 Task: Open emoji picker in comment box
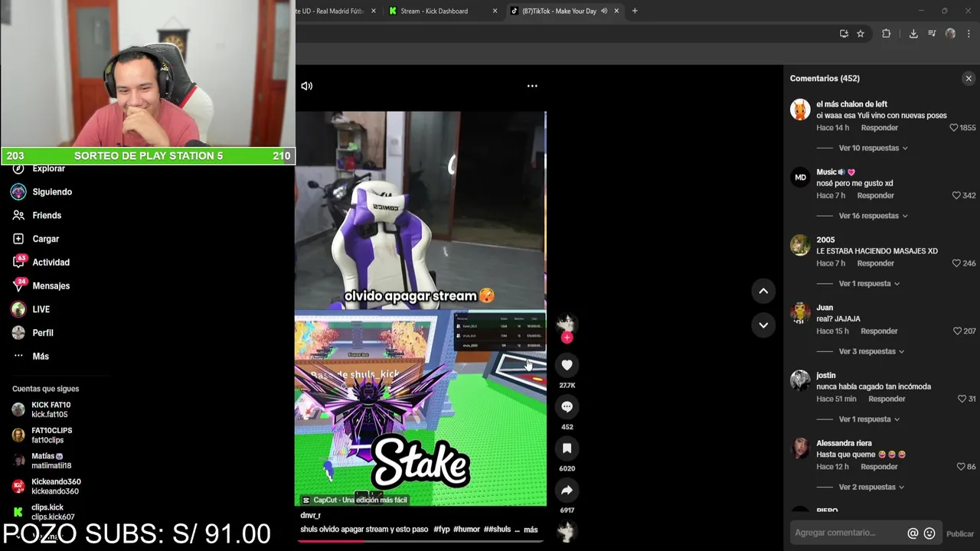coord(929,533)
